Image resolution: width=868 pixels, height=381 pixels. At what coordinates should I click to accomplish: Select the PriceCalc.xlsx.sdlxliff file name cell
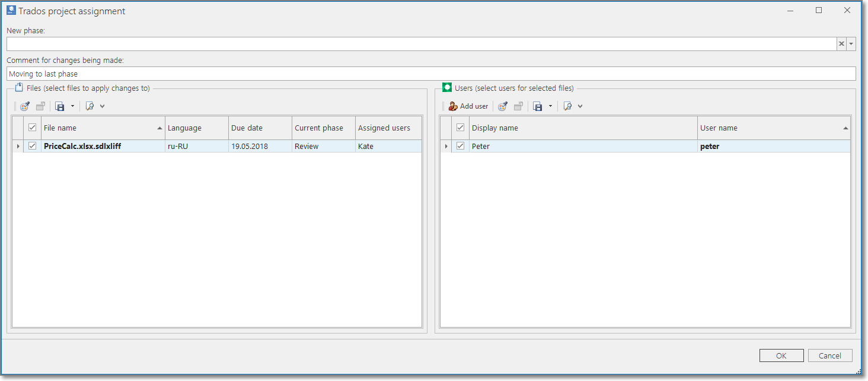pos(103,146)
